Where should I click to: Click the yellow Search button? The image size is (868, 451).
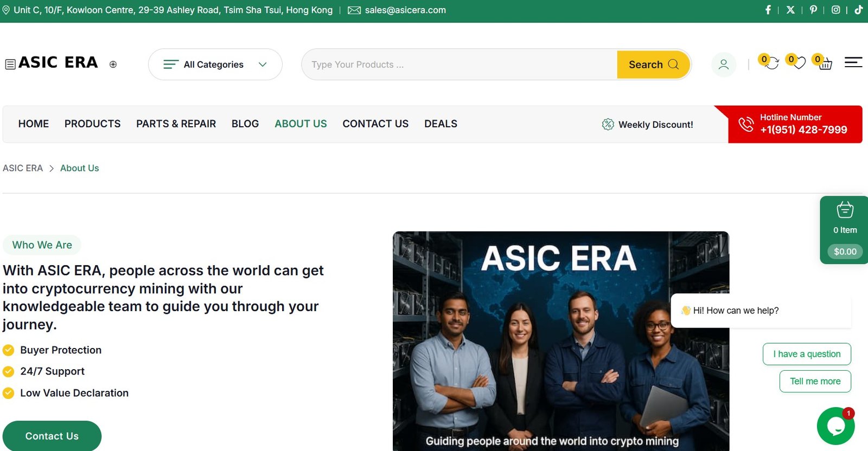(x=653, y=65)
